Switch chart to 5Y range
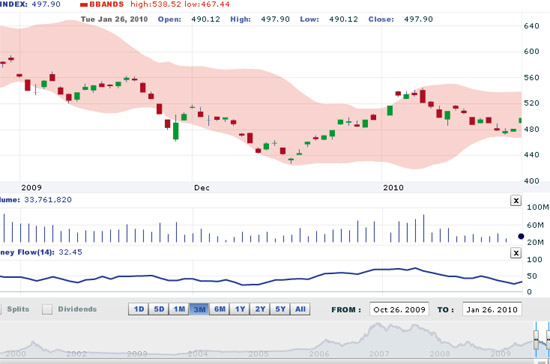The width and height of the screenshot is (550, 364). pyautogui.click(x=280, y=309)
